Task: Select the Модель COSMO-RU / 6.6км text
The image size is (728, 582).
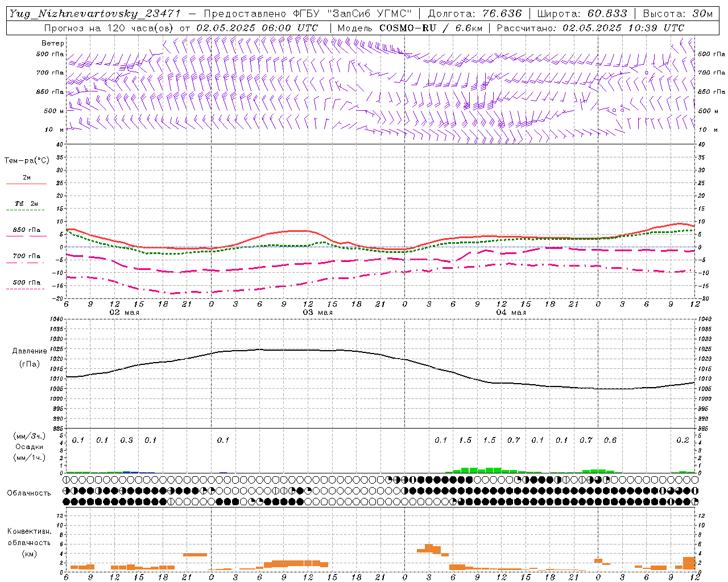Action: pyautogui.click(x=409, y=28)
